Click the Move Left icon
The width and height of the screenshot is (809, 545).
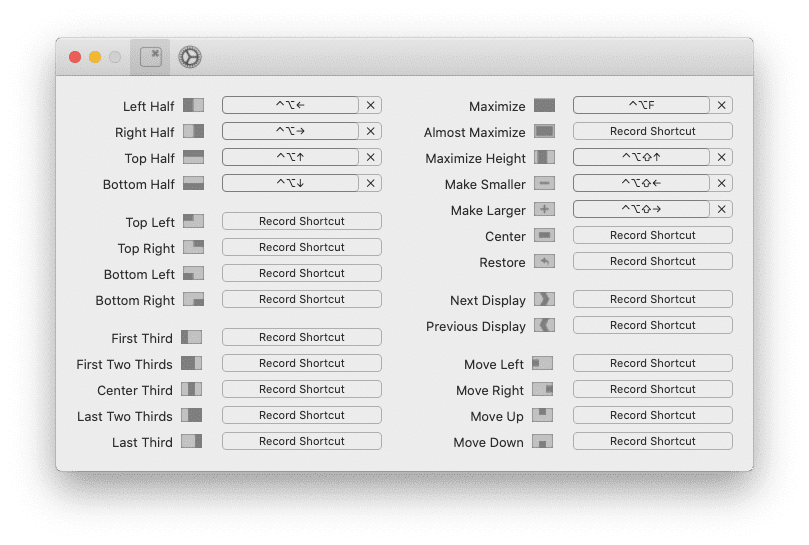coord(542,363)
